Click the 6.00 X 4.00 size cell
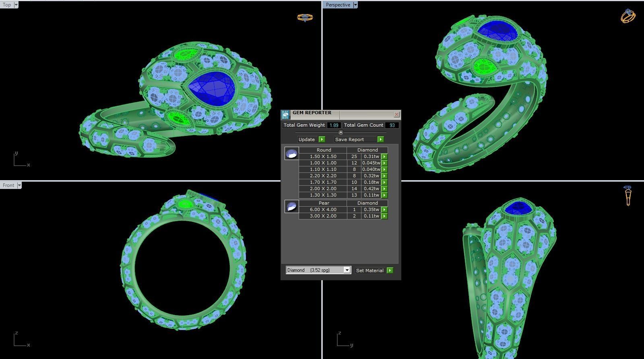Image resolution: width=644 pixels, height=359 pixels. pyautogui.click(x=323, y=209)
